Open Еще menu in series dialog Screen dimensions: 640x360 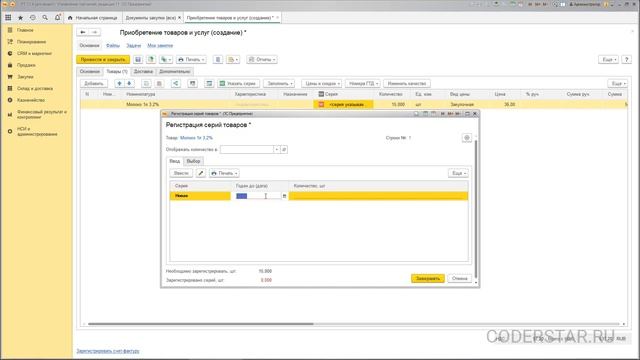point(458,173)
